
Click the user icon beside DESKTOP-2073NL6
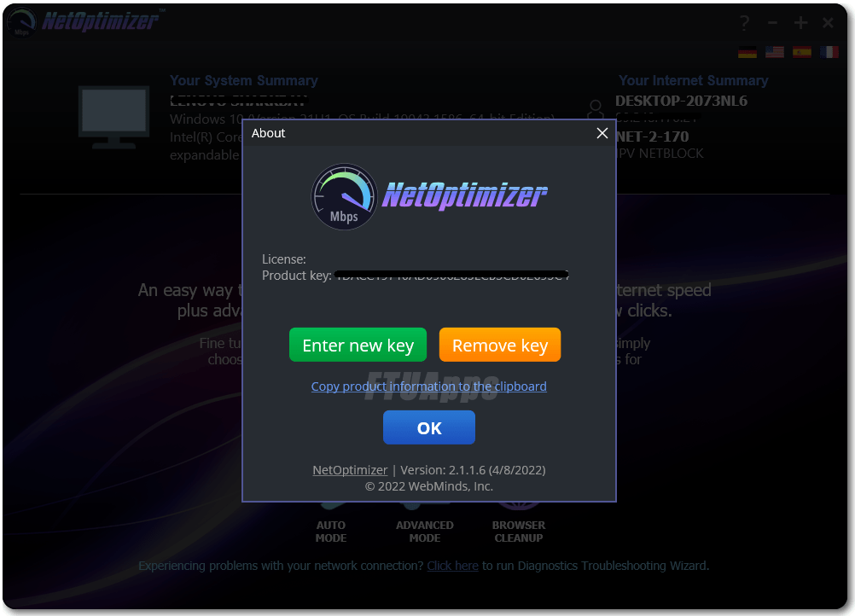[x=596, y=109]
